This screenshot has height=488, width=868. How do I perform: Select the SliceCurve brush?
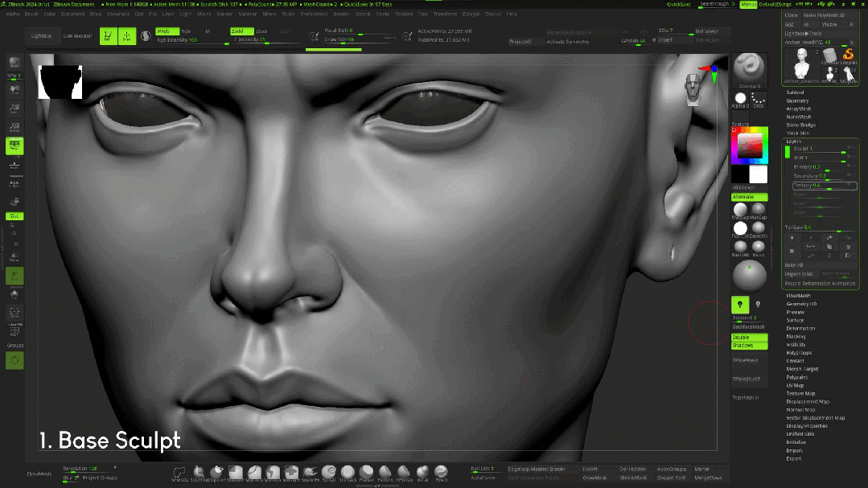pos(198,473)
